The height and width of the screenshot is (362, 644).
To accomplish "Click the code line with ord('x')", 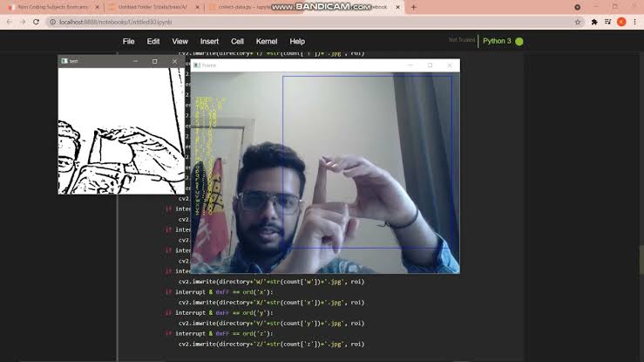I will (219, 292).
